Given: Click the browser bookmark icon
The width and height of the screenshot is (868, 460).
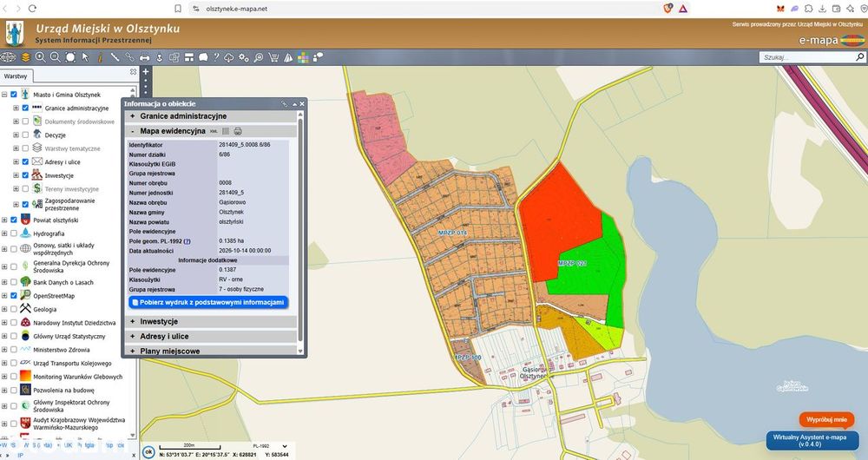Looking at the screenshot, I should 178,9.
